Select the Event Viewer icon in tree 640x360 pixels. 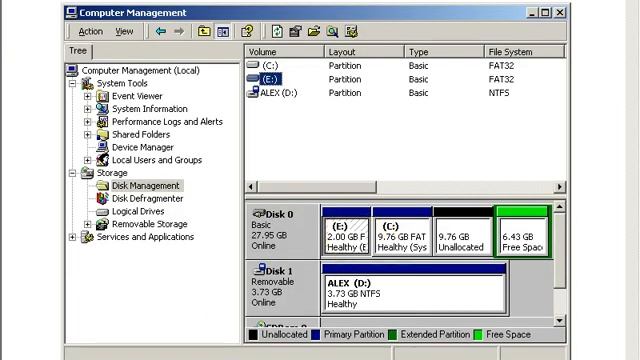102,96
